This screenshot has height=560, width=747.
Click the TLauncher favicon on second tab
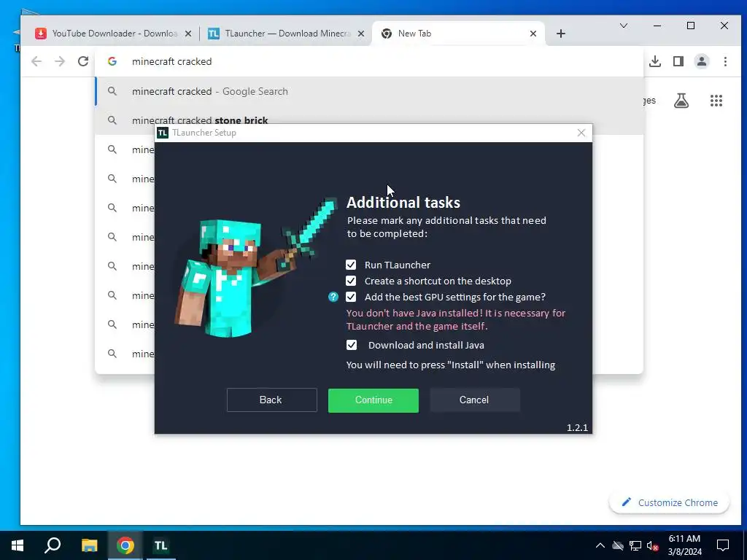pyautogui.click(x=214, y=34)
